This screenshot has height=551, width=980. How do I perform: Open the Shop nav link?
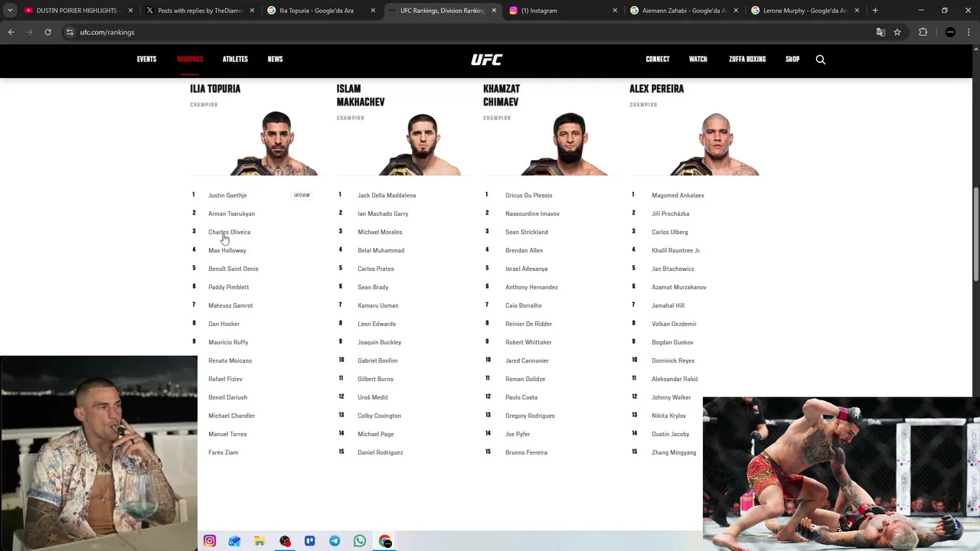click(792, 60)
